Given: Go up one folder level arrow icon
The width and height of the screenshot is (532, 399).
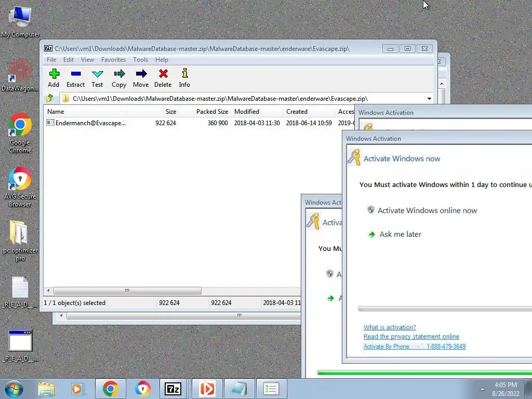Looking at the screenshot, I should coord(50,98).
